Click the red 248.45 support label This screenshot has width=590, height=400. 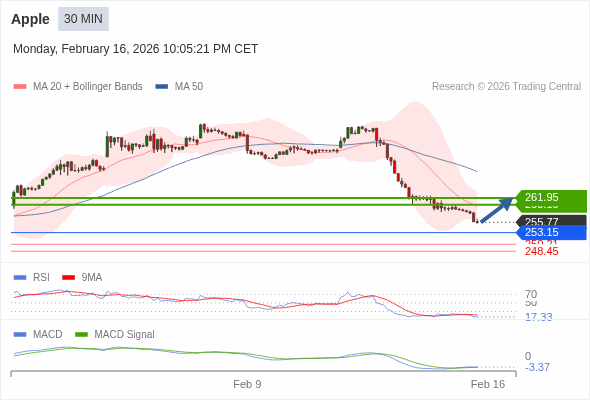click(x=542, y=251)
